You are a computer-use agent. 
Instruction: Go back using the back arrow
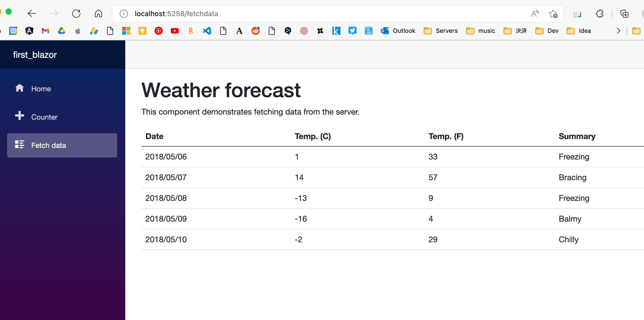pyautogui.click(x=32, y=13)
